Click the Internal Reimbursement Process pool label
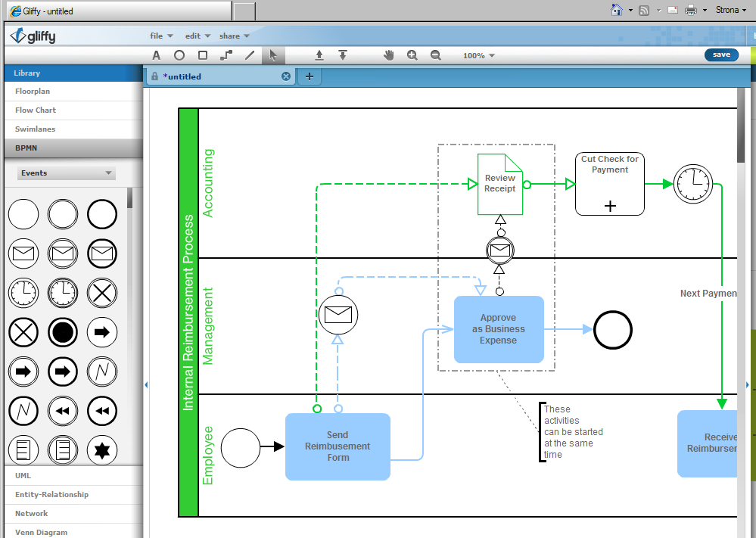This screenshot has width=756, height=538. coord(188,313)
